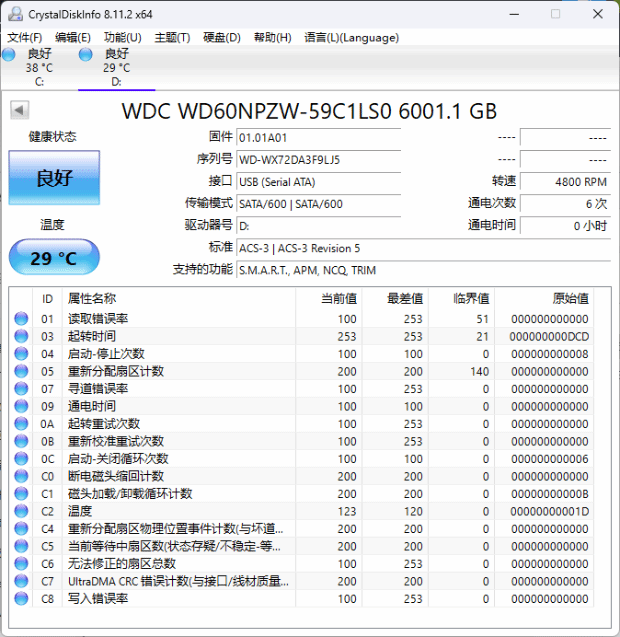This screenshot has width=620, height=637.
Task: Open the 帮助(H) menu
Action: (x=273, y=38)
